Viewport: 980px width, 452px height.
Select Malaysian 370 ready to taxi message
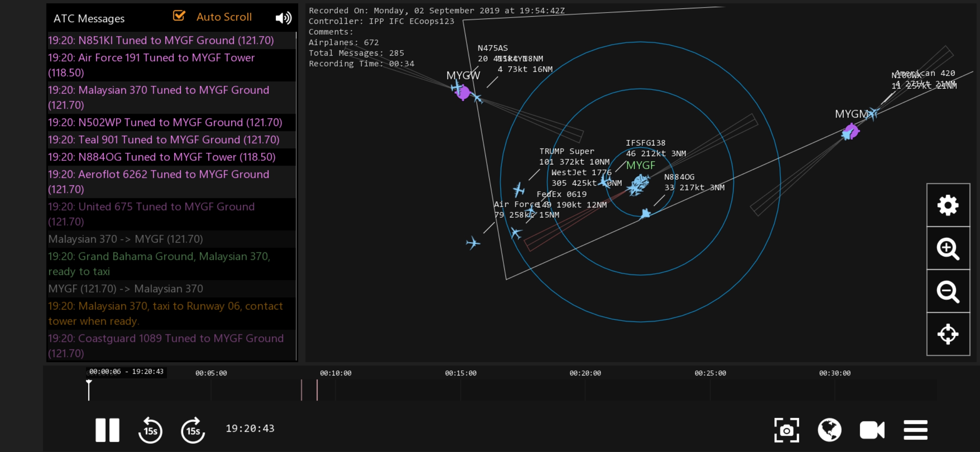point(159,264)
